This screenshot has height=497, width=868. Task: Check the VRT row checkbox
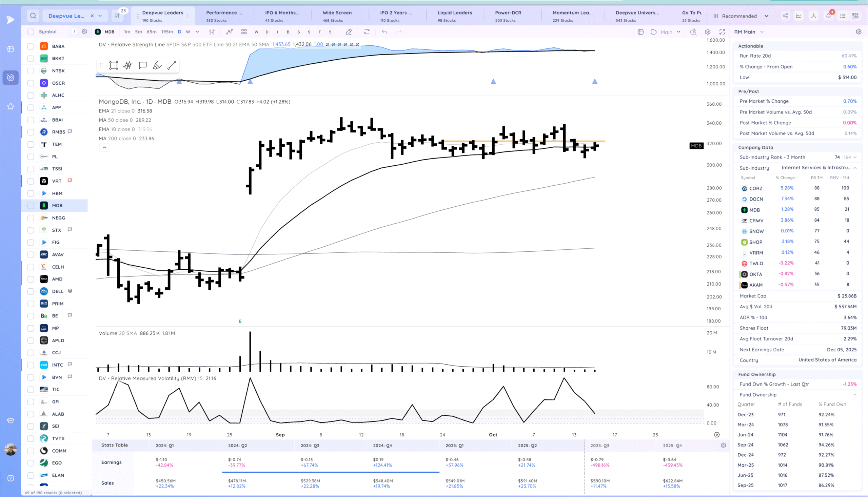[31, 181]
